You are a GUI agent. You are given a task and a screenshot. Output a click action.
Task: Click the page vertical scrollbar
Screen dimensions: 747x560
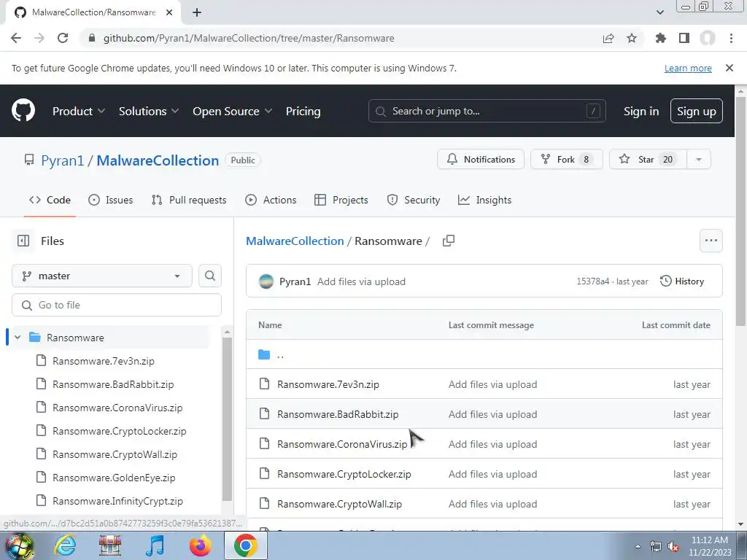point(741,212)
